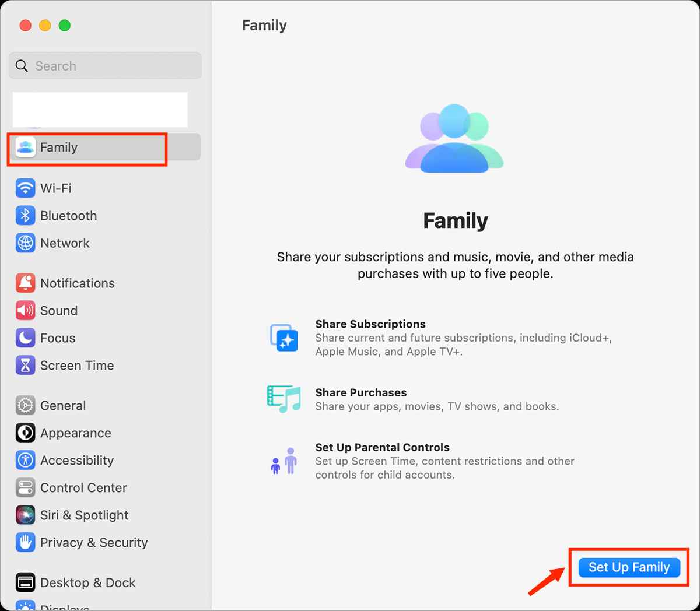Click the Appearance icon in the sidebar
700x611 pixels.
coord(25,433)
